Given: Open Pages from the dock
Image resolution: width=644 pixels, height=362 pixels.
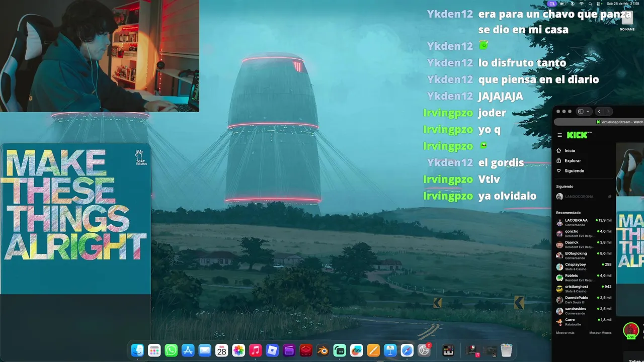Looking at the screenshot, I should [x=373, y=350].
